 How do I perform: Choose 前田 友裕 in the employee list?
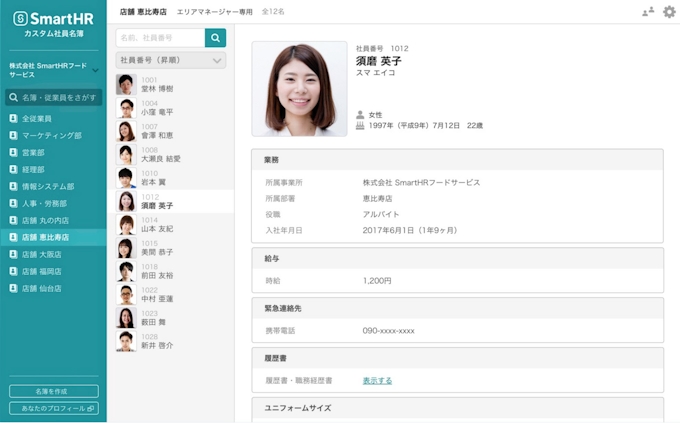[x=157, y=275]
